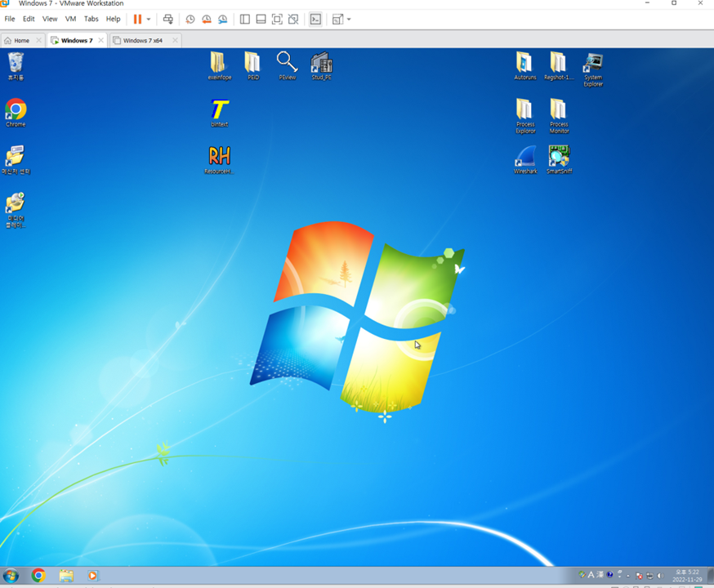Open the Windows 7 Start menu orb

click(x=11, y=576)
